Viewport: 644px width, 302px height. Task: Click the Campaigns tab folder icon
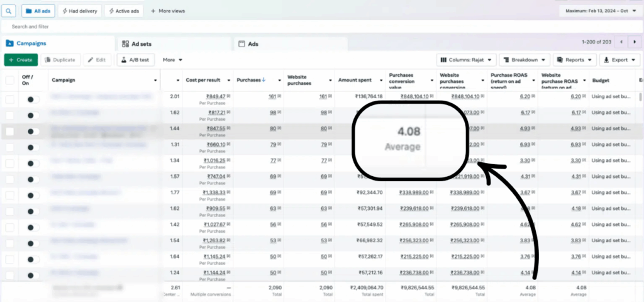pos(9,43)
